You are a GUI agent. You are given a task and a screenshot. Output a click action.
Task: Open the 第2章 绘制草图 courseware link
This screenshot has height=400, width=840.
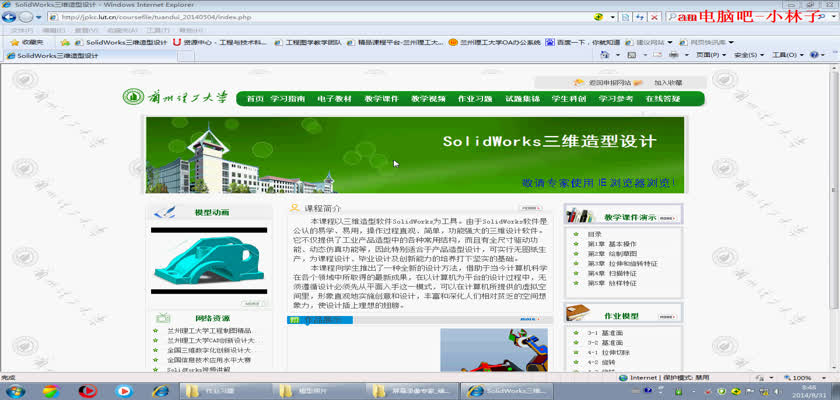pyautogui.click(x=612, y=254)
